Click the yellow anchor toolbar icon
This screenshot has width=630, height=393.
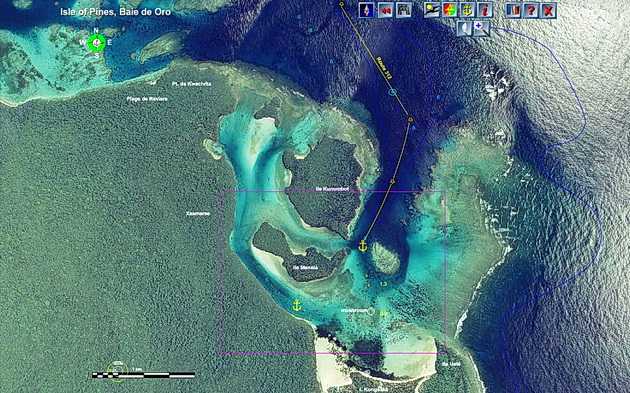coord(467,10)
